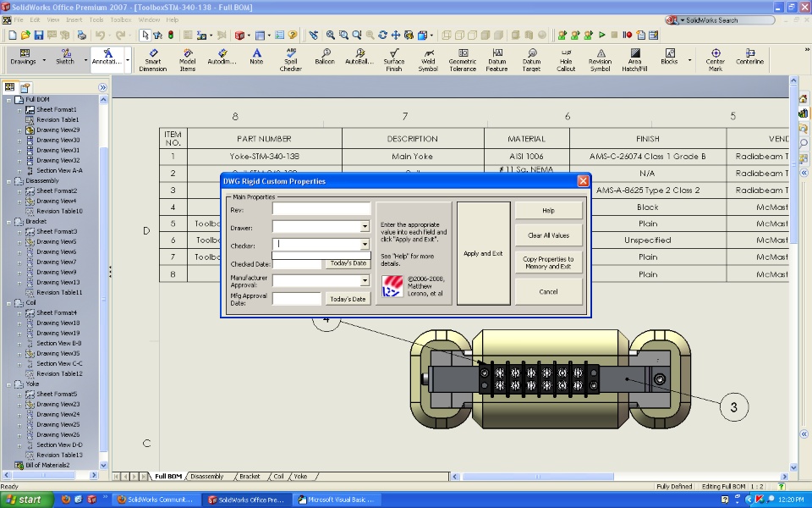Open the Checker dropdown list
The width and height of the screenshot is (812, 508).
click(365, 244)
